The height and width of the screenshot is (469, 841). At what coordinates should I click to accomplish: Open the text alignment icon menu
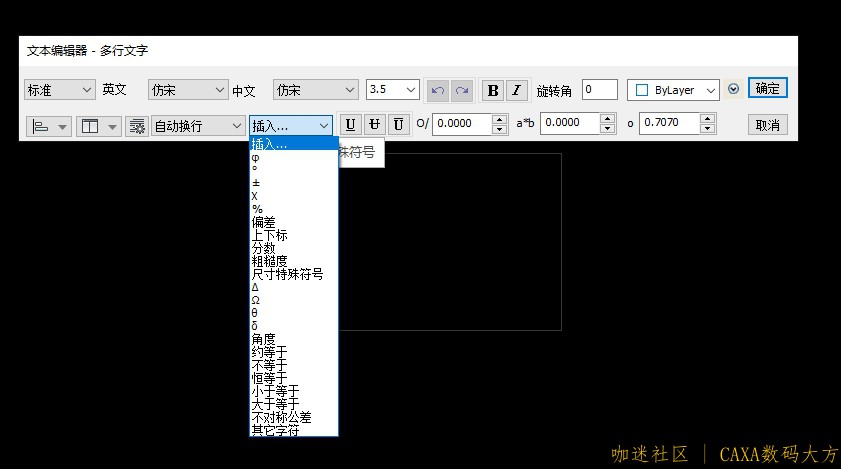point(49,126)
